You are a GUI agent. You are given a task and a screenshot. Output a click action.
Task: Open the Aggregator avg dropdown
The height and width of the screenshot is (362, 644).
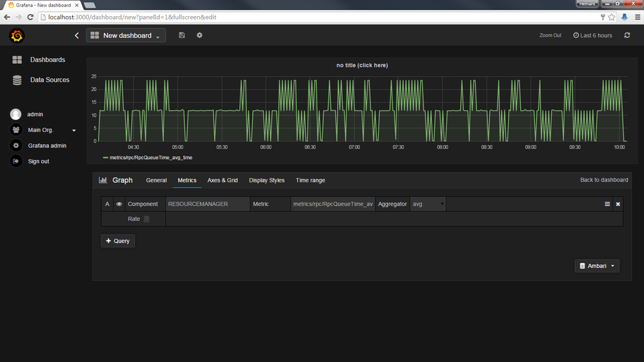tap(428, 204)
